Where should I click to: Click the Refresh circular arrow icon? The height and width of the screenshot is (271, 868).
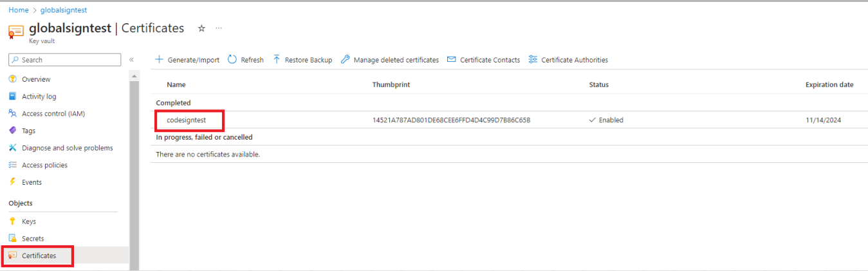pyautogui.click(x=233, y=60)
